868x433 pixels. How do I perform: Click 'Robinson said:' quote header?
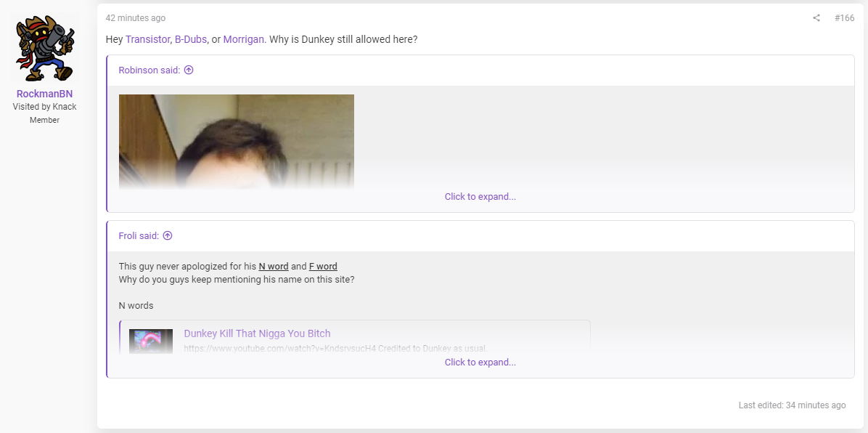pos(150,70)
